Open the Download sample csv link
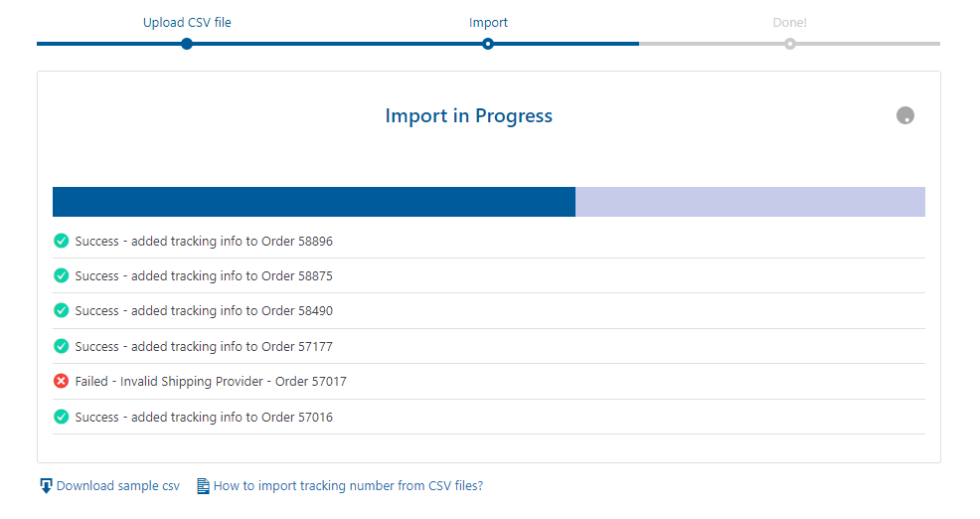The image size is (980, 519). [x=118, y=486]
